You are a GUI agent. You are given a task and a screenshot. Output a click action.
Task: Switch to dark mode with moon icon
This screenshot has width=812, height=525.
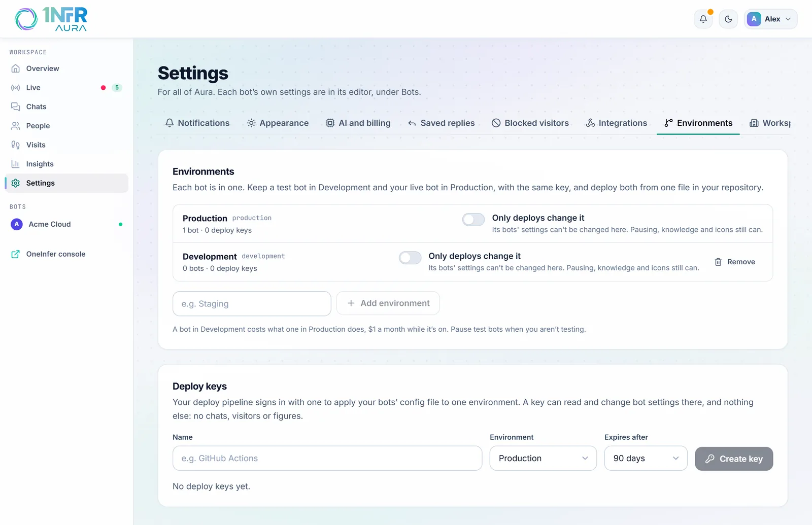pyautogui.click(x=728, y=19)
